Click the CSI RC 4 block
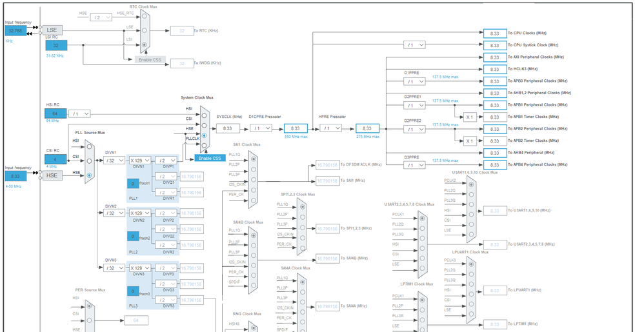644x332 pixels. coord(55,159)
